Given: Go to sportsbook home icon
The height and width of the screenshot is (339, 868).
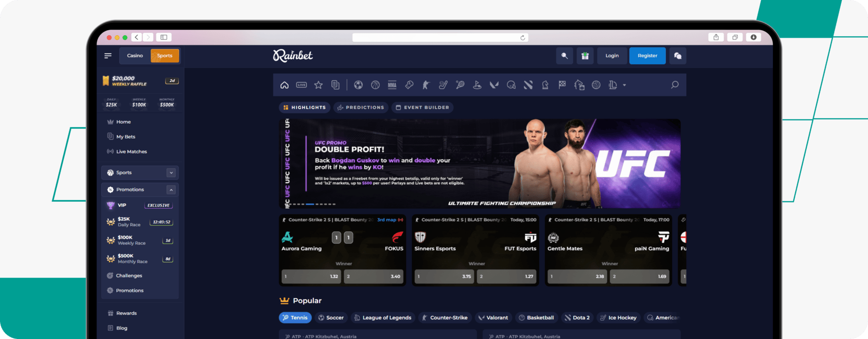Looking at the screenshot, I should [x=285, y=85].
